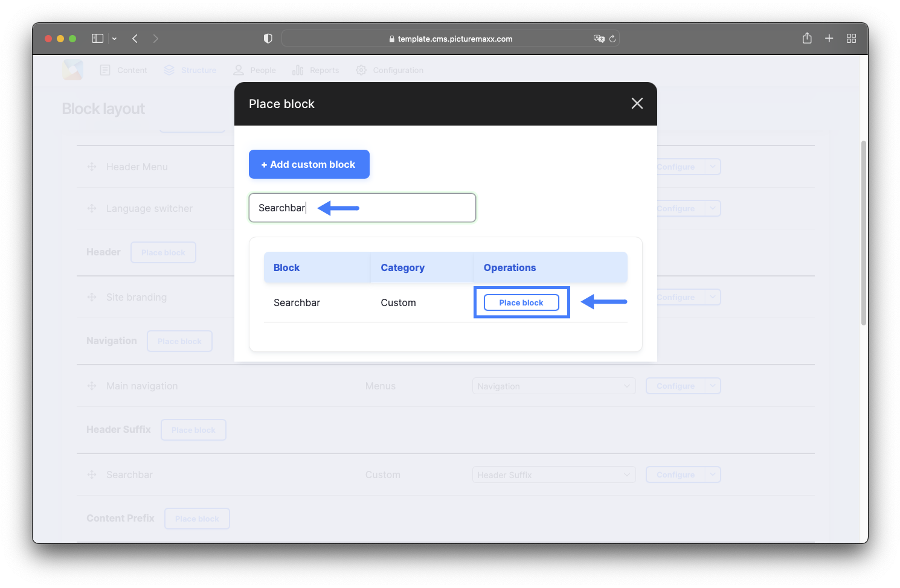Go back in browser history
The image size is (900, 588).
[x=135, y=39]
